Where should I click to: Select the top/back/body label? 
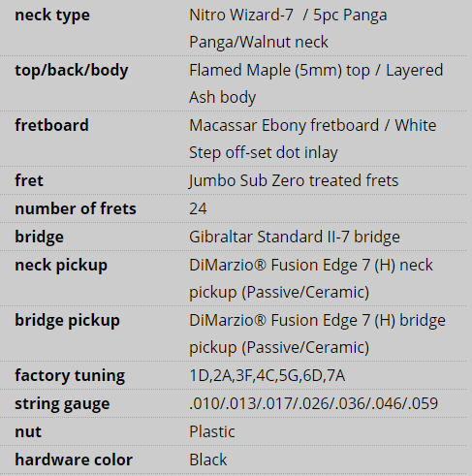(x=72, y=71)
